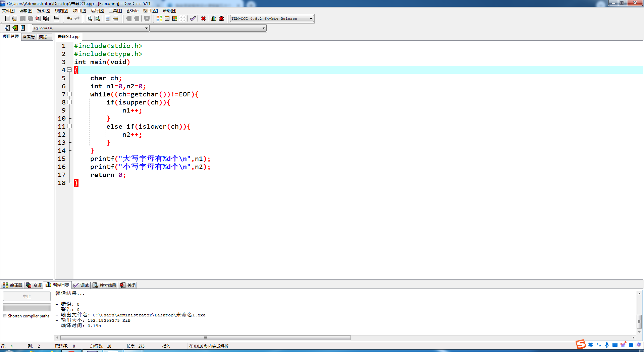The width and height of the screenshot is (644, 352).
Task: Switch to the 项目管理 sidebar tab
Action: click(x=11, y=37)
